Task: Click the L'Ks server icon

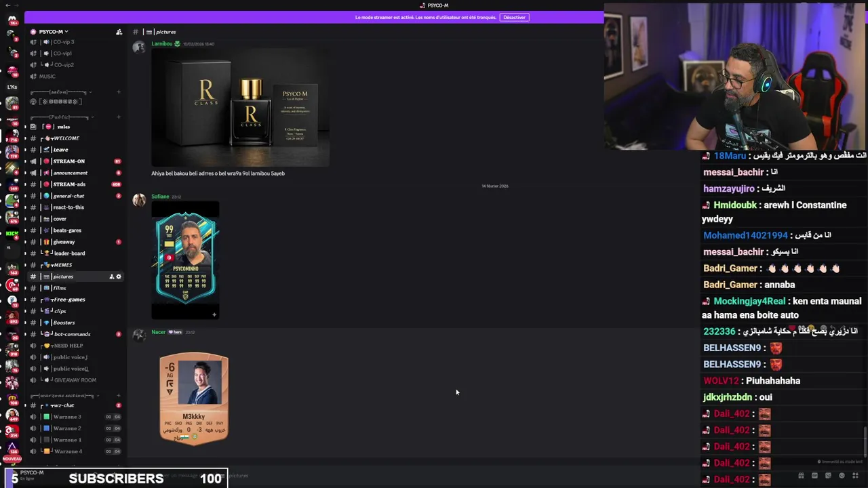Action: click(12, 87)
